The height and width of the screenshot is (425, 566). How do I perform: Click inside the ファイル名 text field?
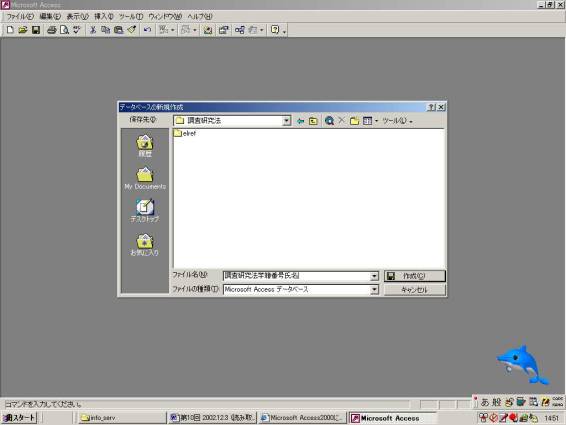pos(297,276)
